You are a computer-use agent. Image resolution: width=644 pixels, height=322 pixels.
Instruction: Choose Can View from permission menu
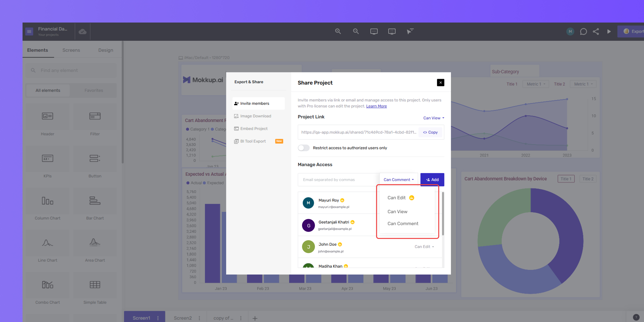click(397, 212)
